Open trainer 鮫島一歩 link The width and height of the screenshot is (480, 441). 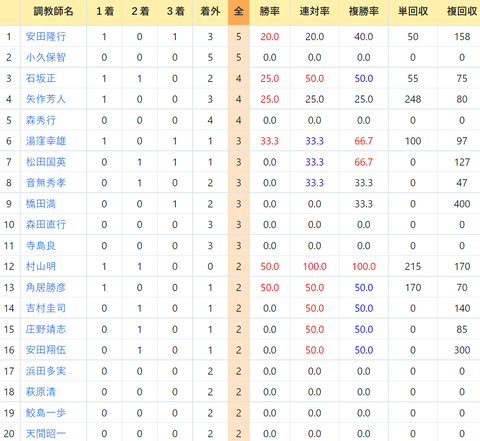pos(46,413)
